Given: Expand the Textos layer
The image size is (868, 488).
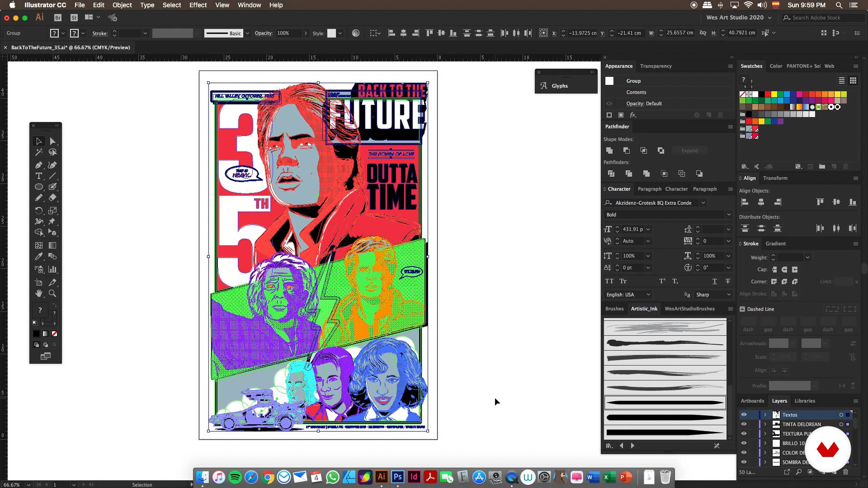Looking at the screenshot, I should [x=765, y=415].
